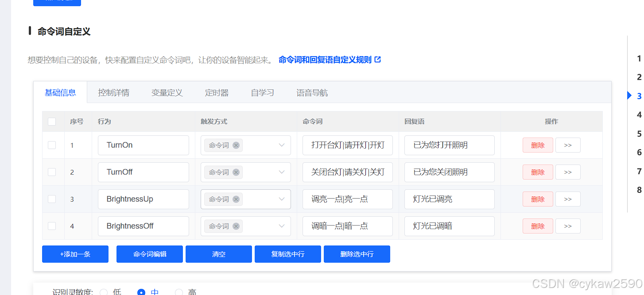The image size is (644, 295).
Task: Expand trigger dropdown arrow in BrightnessUp row
Action: tap(282, 199)
